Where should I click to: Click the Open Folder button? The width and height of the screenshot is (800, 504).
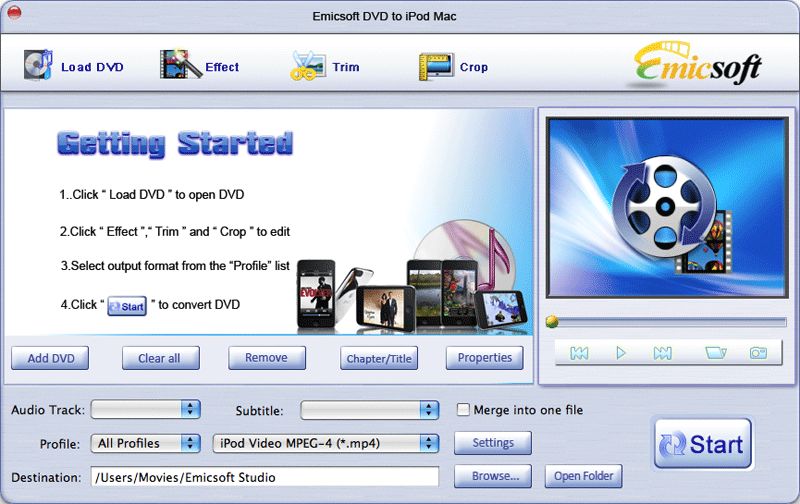click(x=583, y=476)
